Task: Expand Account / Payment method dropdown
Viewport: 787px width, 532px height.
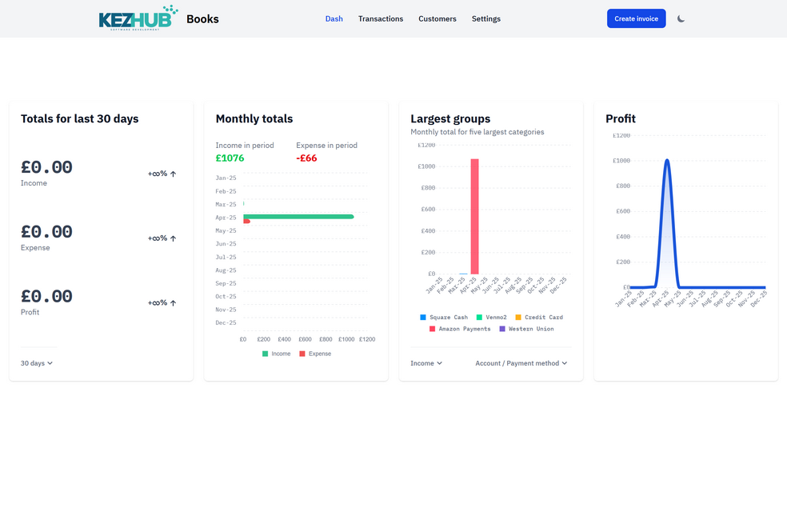Action: (x=521, y=363)
